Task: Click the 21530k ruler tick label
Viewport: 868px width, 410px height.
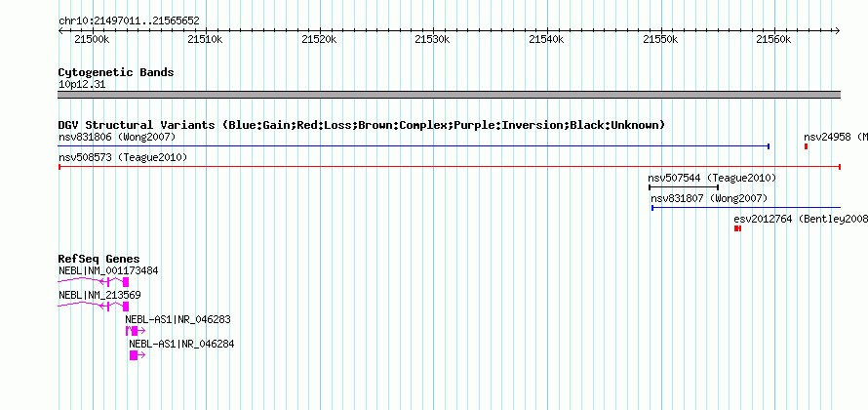Action: tap(433, 39)
